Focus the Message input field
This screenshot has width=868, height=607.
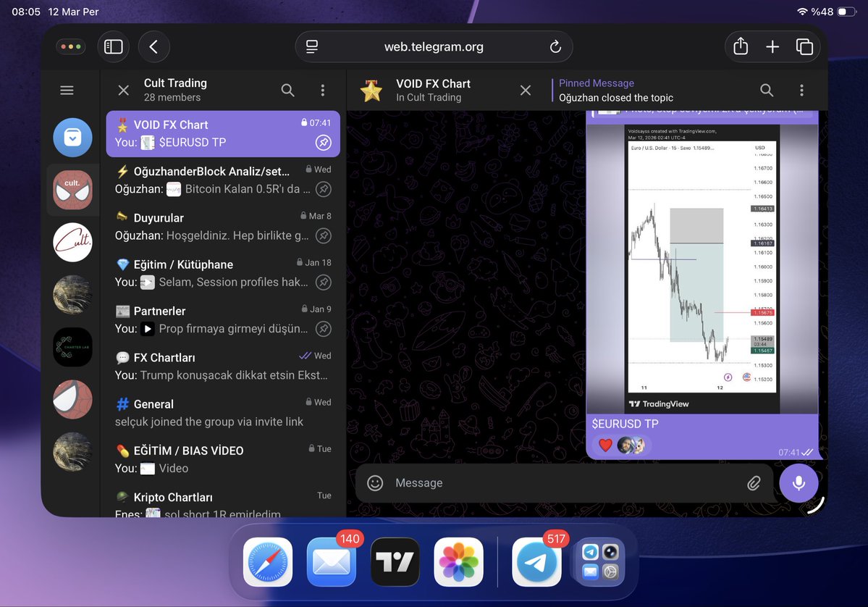[x=565, y=483]
